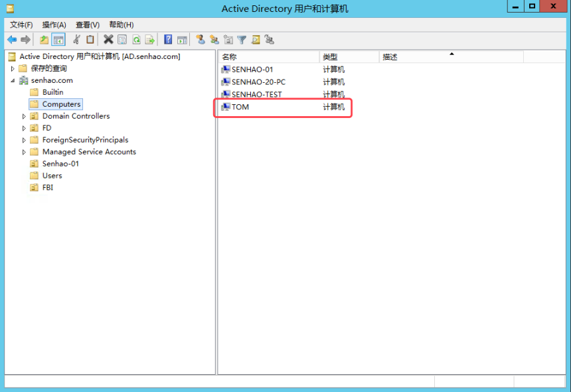
Task: Select the Active Directory root tree node
Action: [100, 56]
